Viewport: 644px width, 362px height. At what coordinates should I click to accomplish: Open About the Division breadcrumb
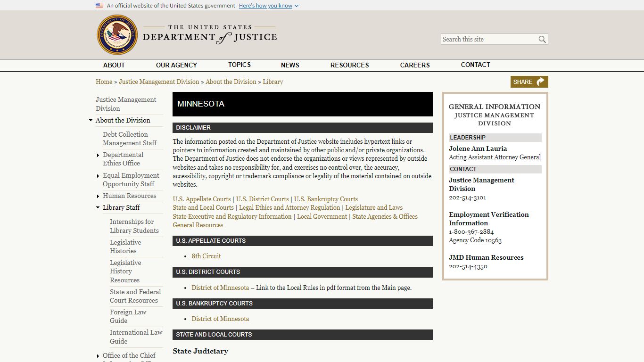[231, 82]
